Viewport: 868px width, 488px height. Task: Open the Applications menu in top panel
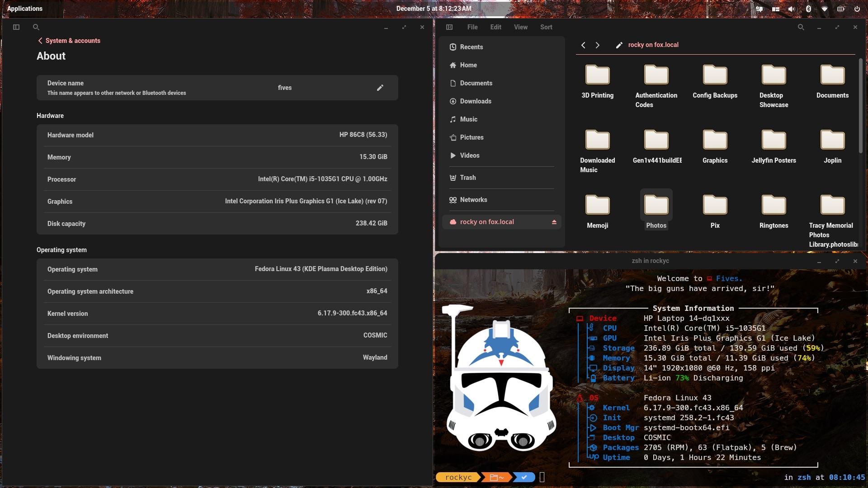pos(25,9)
